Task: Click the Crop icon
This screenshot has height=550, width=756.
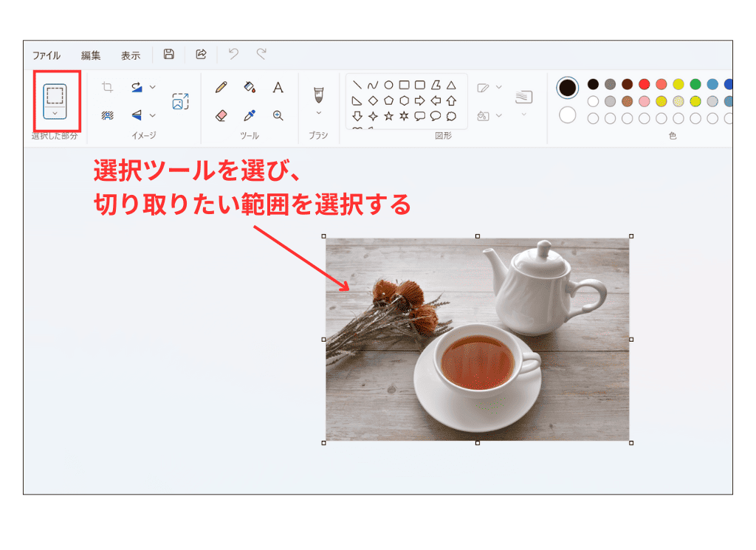Action: pos(108,87)
